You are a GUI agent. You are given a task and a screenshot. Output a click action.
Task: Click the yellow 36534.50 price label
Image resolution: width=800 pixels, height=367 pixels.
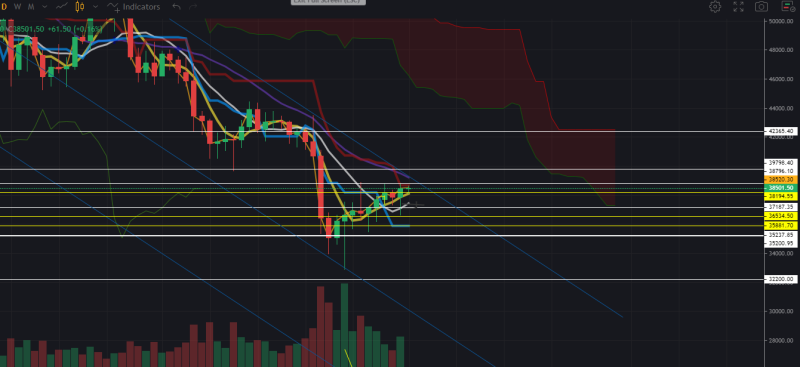click(781, 216)
